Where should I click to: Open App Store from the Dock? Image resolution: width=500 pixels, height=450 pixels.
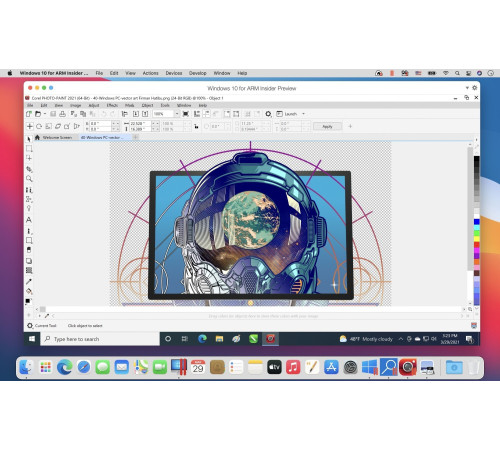(x=331, y=367)
